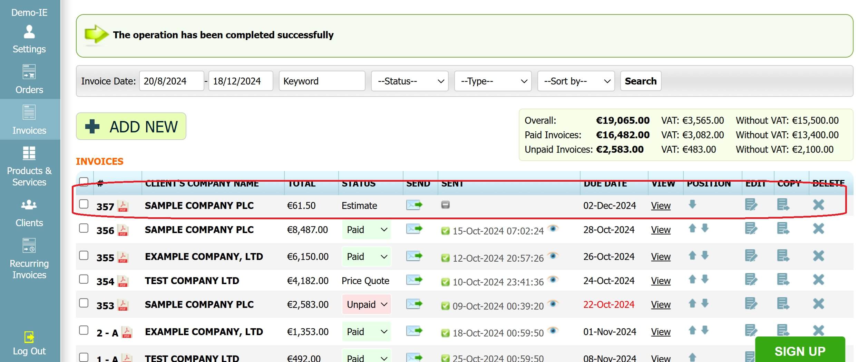Open Orders in the sidebar
868x362 pixels.
(29, 80)
